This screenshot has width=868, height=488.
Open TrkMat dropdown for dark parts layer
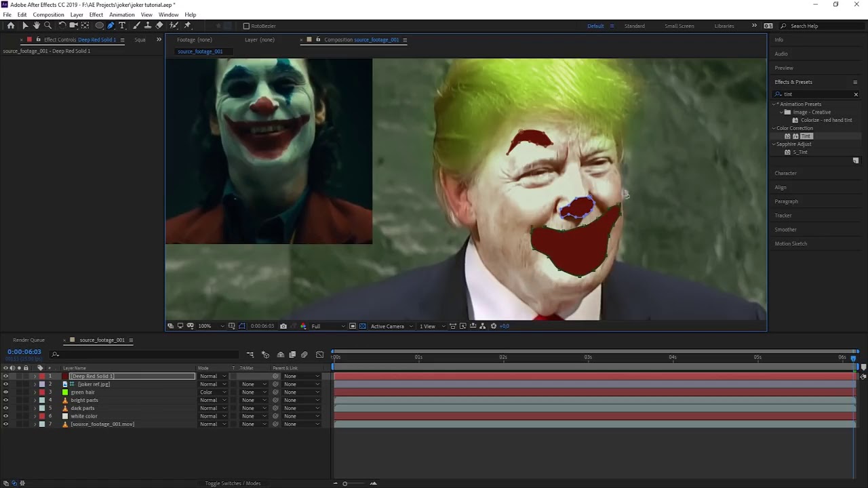click(x=254, y=408)
